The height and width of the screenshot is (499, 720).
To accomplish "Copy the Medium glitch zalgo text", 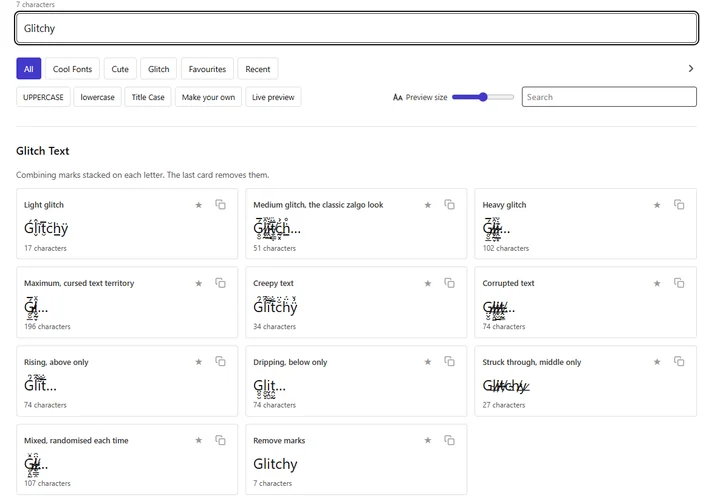I will [450, 205].
